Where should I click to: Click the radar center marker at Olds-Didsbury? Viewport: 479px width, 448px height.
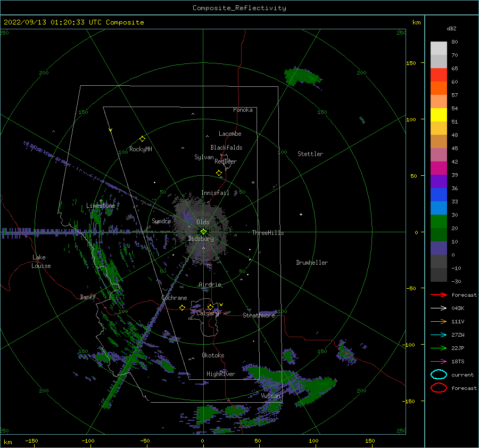(x=203, y=232)
